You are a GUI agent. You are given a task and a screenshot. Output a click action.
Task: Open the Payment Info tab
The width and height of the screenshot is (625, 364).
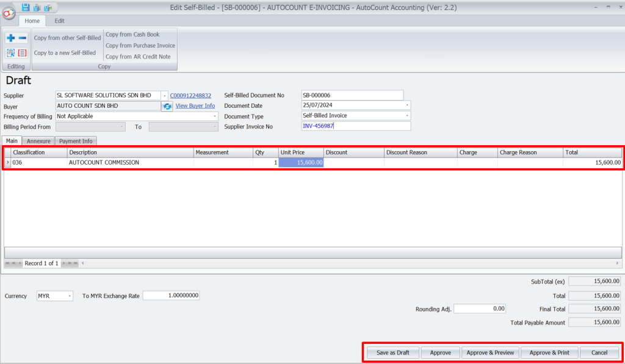tap(76, 141)
